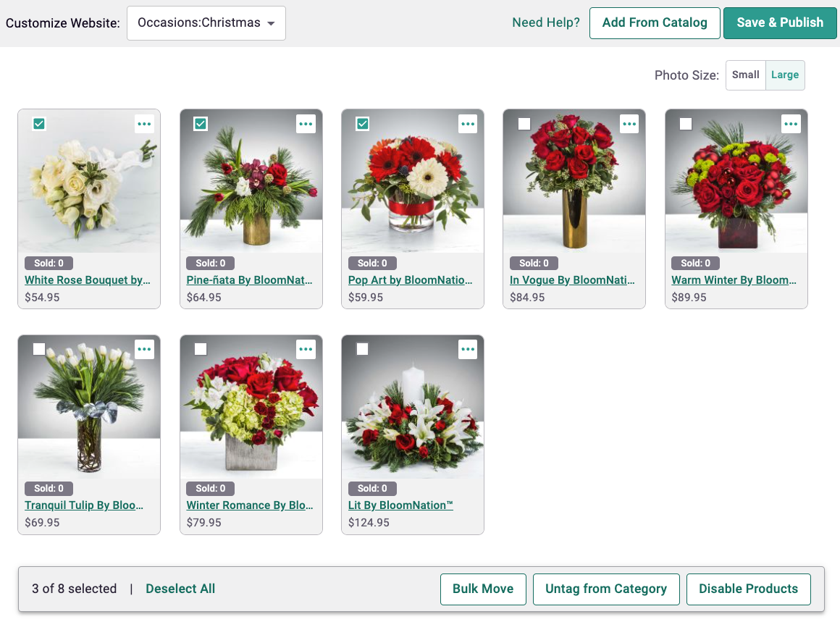Open In Vogue By BloomNation link
Viewport: 840px width, 622px height.
(572, 280)
